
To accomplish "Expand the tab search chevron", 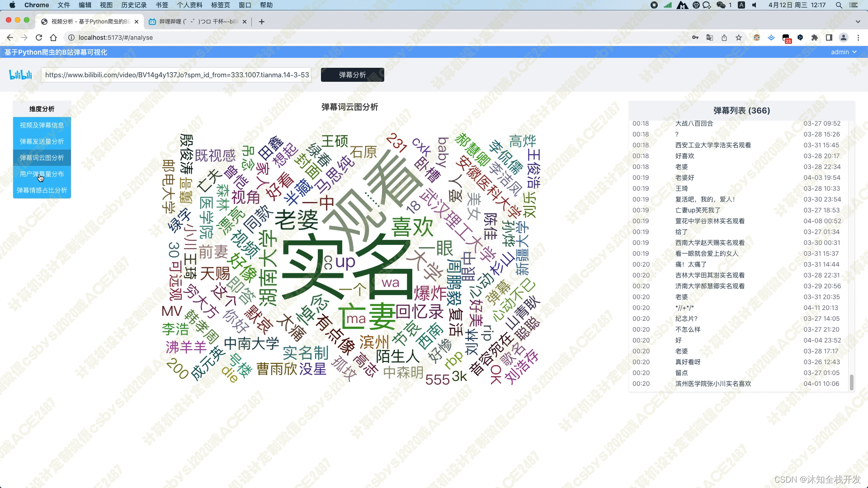I will coord(858,21).
